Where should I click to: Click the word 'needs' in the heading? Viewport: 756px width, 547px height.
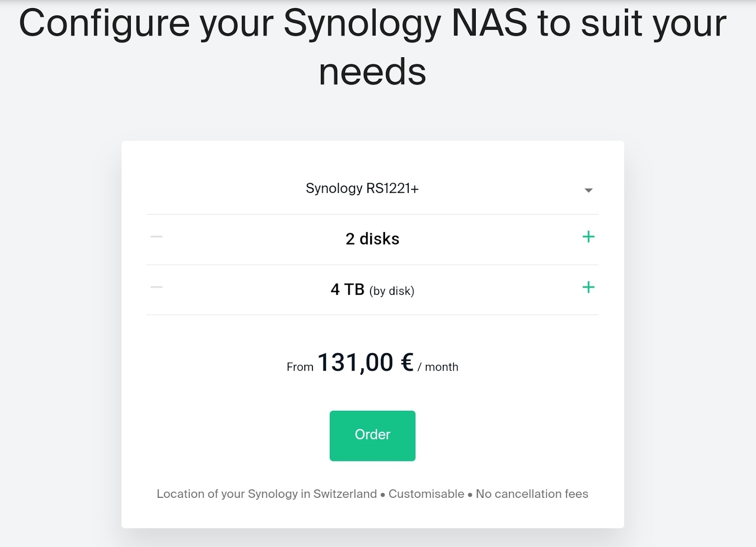(x=372, y=72)
